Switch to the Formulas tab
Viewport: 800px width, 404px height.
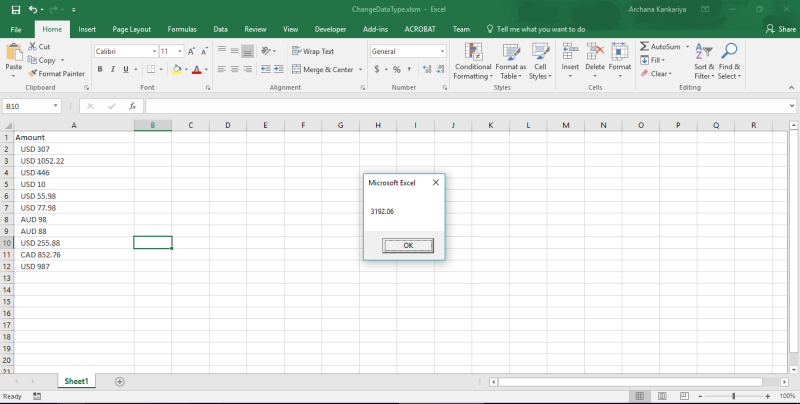182,30
